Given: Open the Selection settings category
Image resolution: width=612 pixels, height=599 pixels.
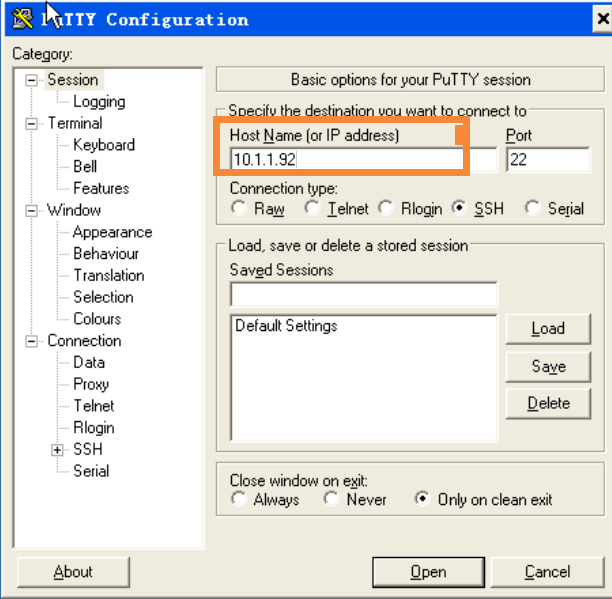Looking at the screenshot, I should tap(103, 297).
